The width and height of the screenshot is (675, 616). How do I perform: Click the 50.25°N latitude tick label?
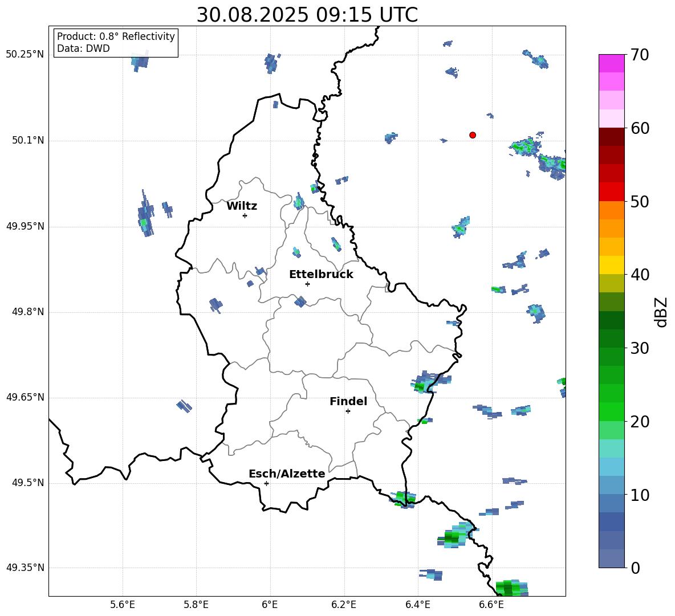click(x=25, y=55)
